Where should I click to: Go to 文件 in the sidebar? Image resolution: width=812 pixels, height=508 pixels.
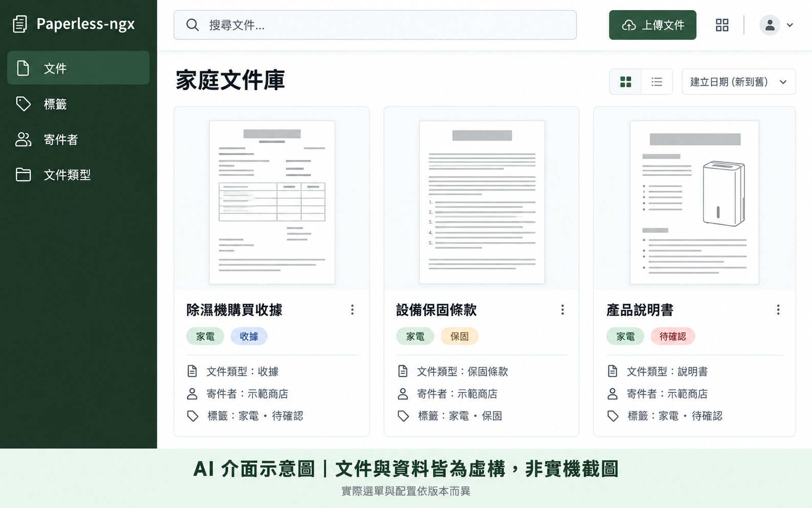coord(78,68)
